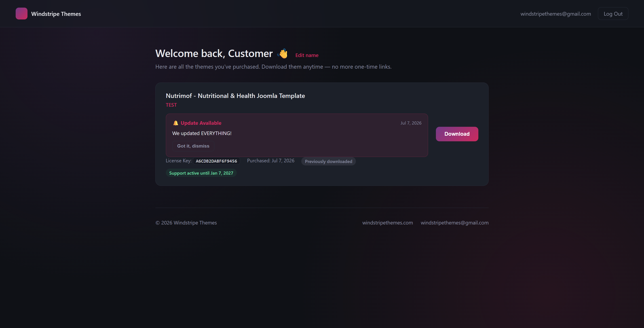Screen dimensions: 644x328
Task: Dismiss the update notice with Got it
Action: (x=193, y=146)
